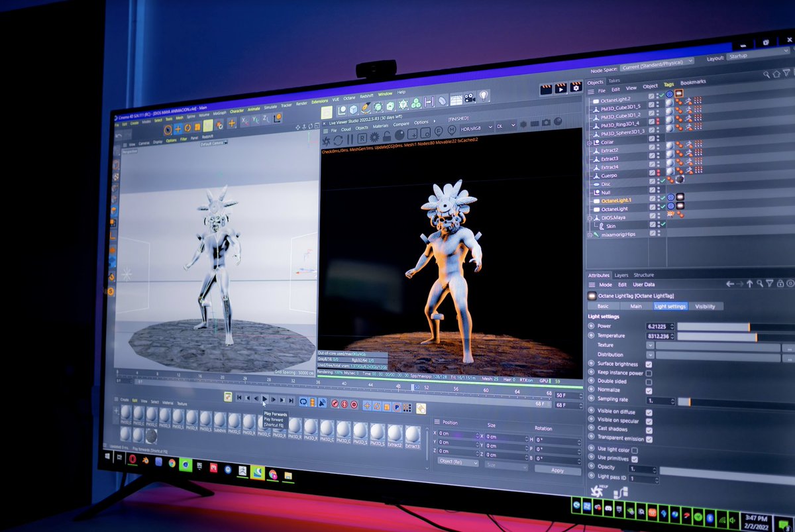Click the Floor grid object icon in toolbar
The width and height of the screenshot is (795, 532).
455,100
